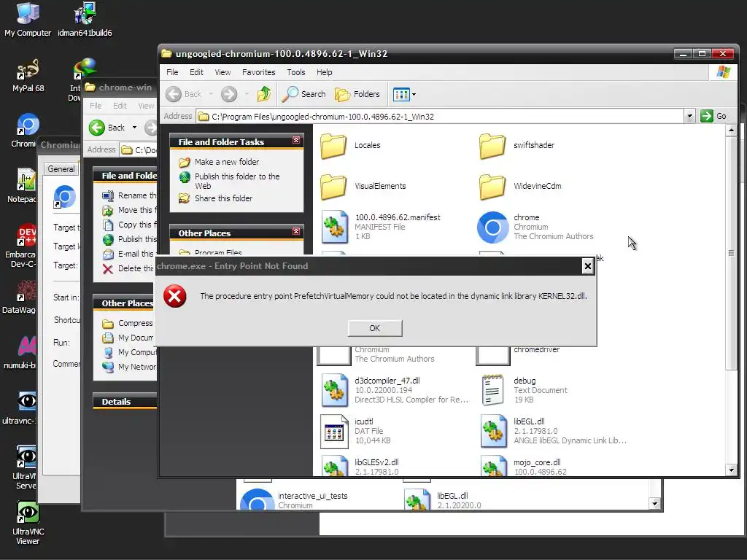Screen dimensions: 747x560
Task: Select libEGL.dll ANGLE library file
Action: point(553,431)
